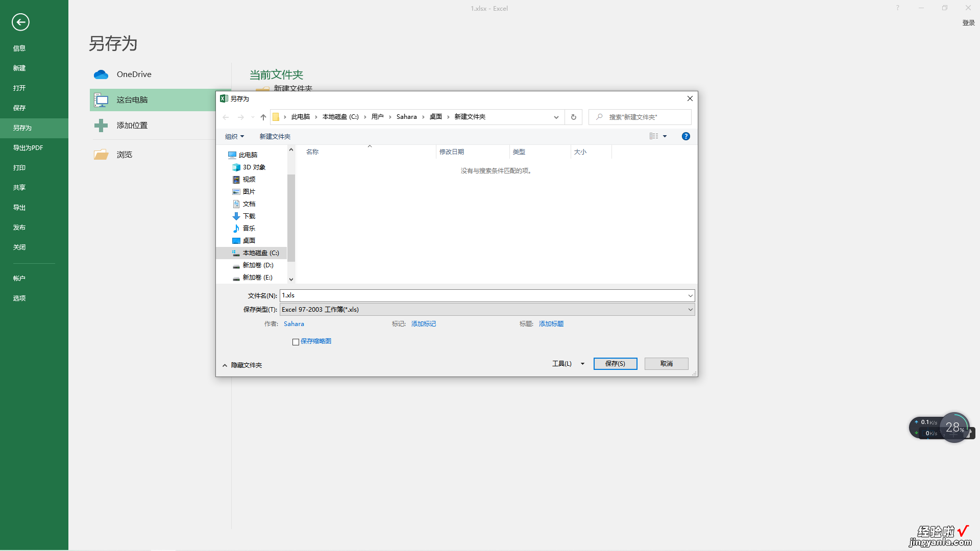
Task: Open the 共享 backstage tab
Action: (x=19, y=188)
